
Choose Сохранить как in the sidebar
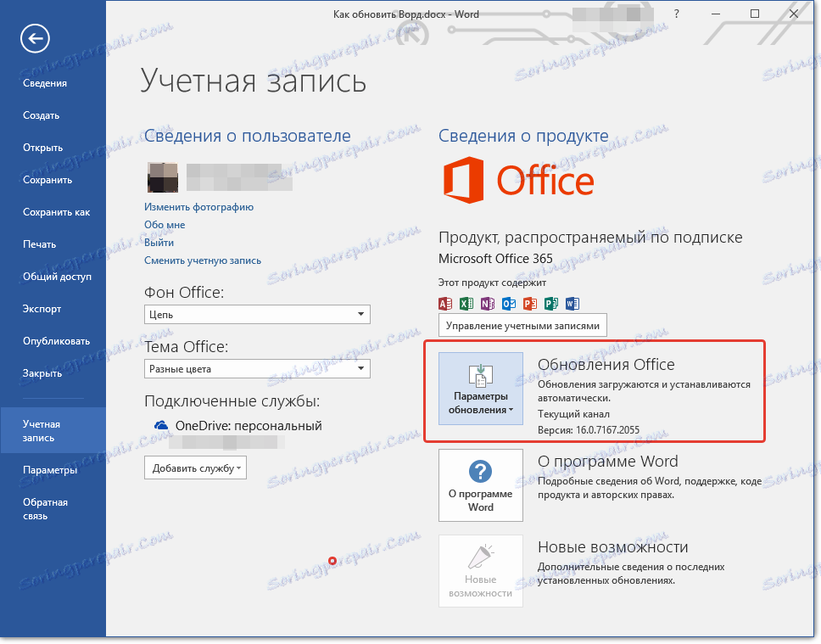[x=57, y=212]
